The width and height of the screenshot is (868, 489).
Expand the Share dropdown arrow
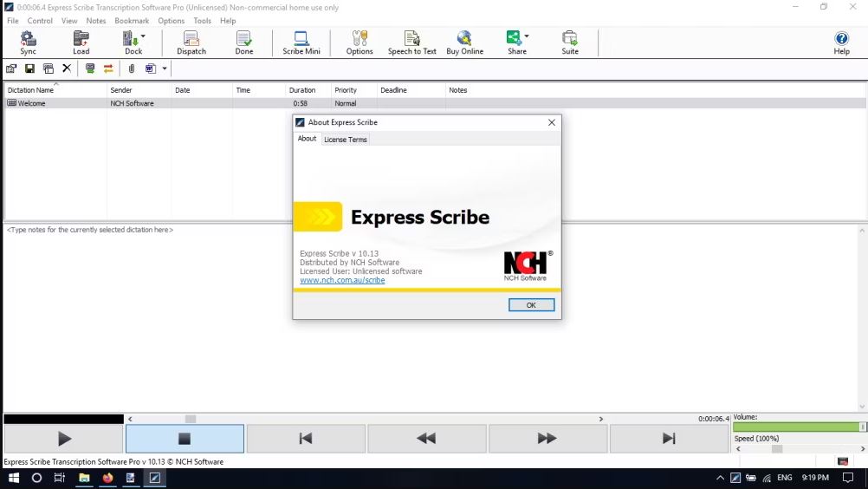[527, 36]
